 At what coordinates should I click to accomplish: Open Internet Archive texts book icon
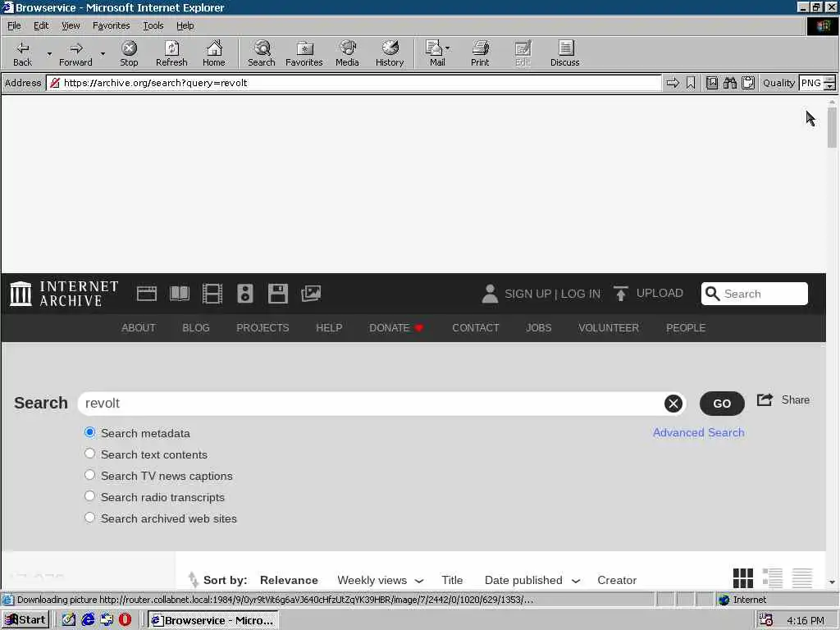(x=180, y=294)
